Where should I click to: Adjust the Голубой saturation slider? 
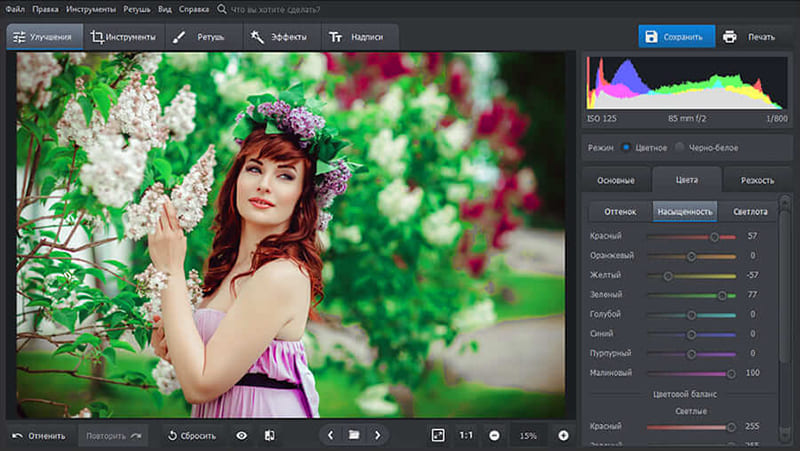(x=691, y=315)
